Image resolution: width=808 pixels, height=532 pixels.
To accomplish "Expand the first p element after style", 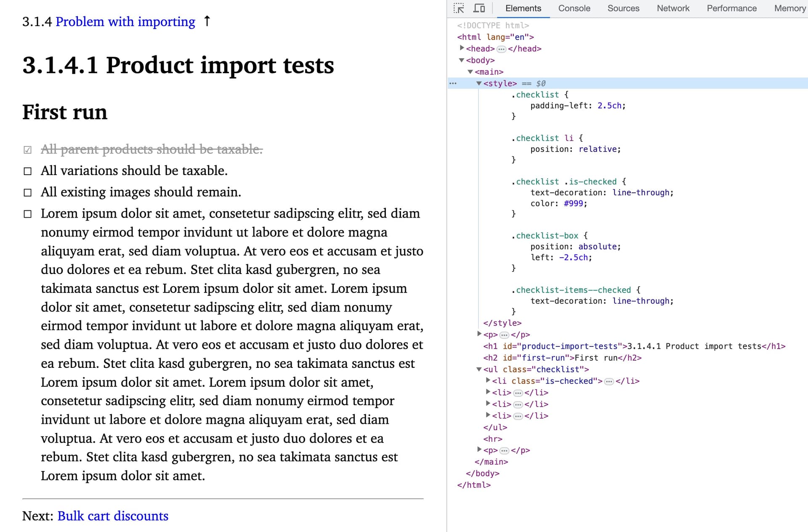I will click(479, 334).
